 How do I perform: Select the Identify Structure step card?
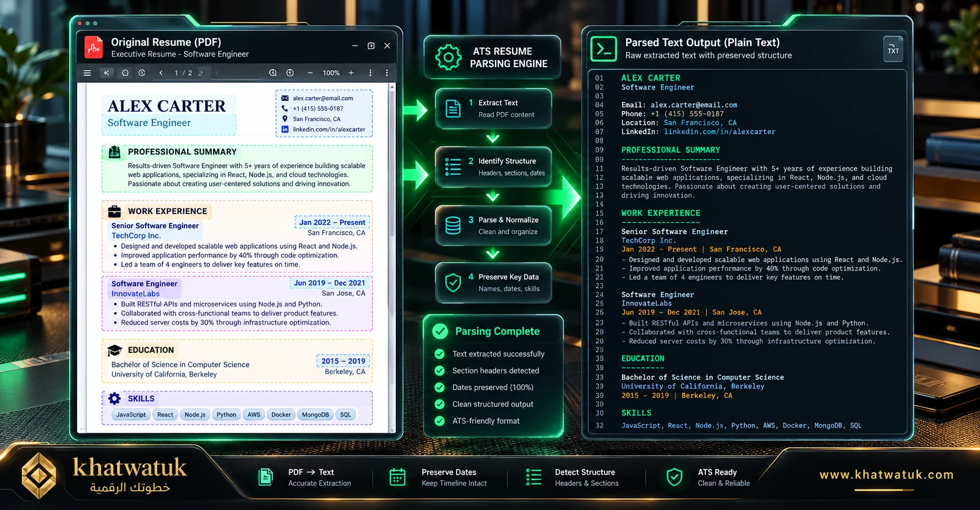coord(493,167)
